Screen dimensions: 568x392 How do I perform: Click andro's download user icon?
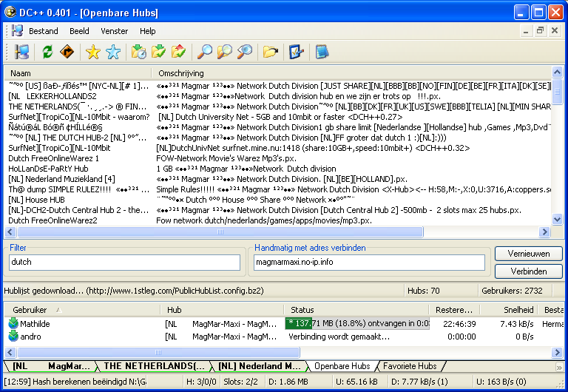click(x=13, y=337)
